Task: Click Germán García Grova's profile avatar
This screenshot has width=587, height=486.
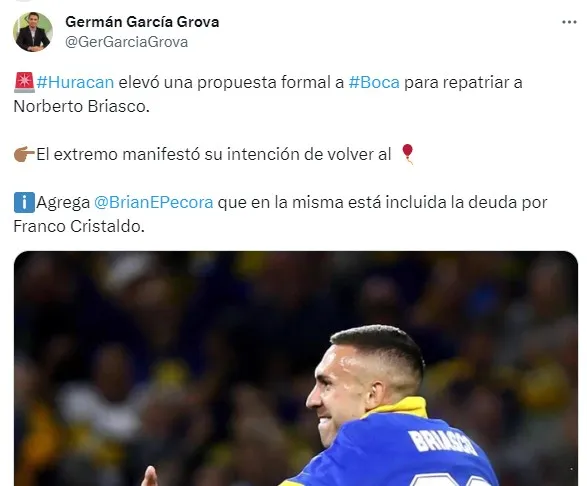Action: pyautogui.click(x=33, y=32)
